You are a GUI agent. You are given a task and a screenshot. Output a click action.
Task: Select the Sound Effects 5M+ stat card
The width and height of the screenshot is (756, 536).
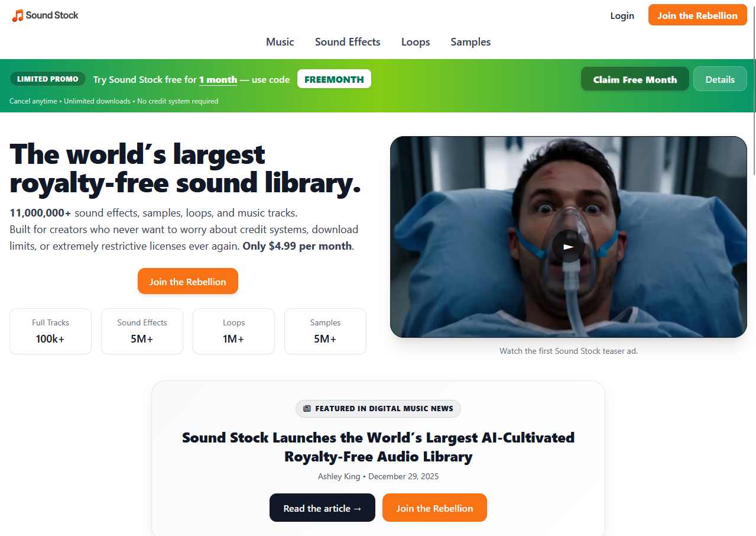[x=142, y=331]
